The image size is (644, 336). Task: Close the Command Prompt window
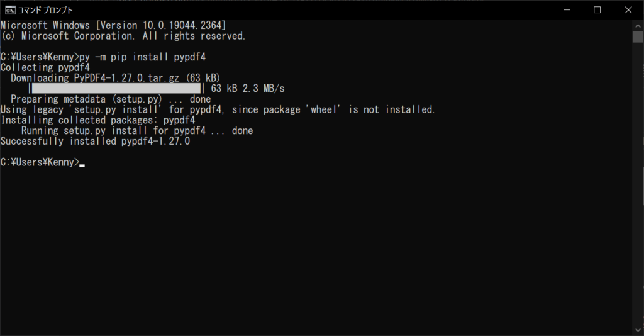628,10
